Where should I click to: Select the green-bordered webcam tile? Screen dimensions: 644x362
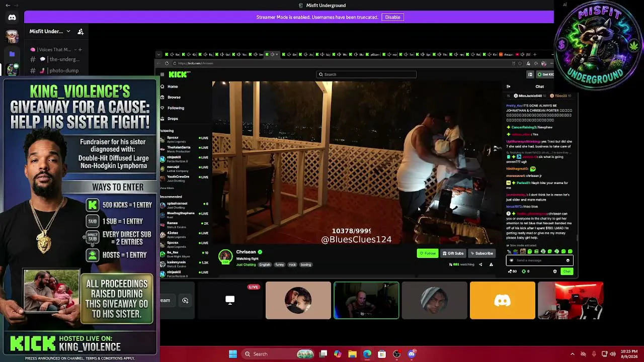(366, 301)
